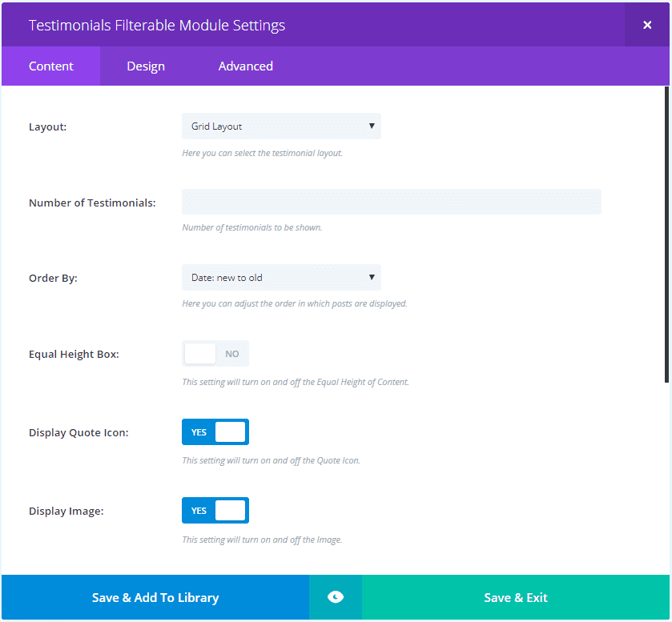Click the Order By dropdown arrow
The width and height of the screenshot is (672, 622).
click(x=372, y=278)
